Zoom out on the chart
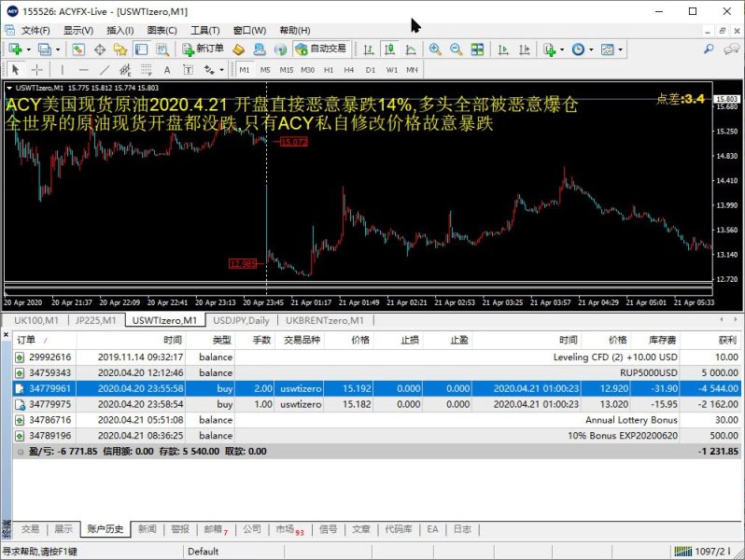The image size is (745, 560). [457, 49]
